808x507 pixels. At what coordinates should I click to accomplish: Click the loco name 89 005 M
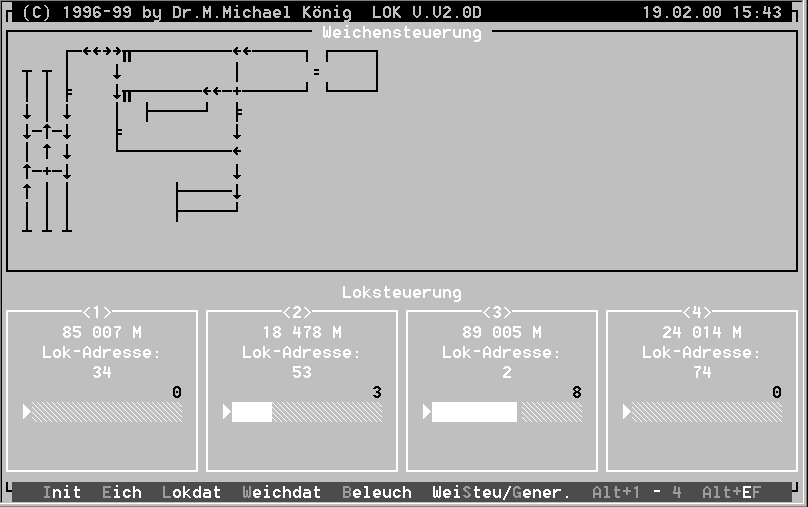502,332
